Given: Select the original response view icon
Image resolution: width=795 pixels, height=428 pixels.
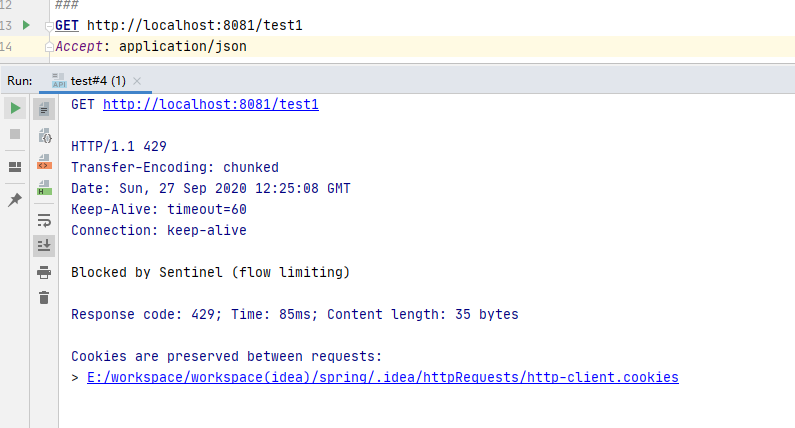Looking at the screenshot, I should click(x=44, y=108).
